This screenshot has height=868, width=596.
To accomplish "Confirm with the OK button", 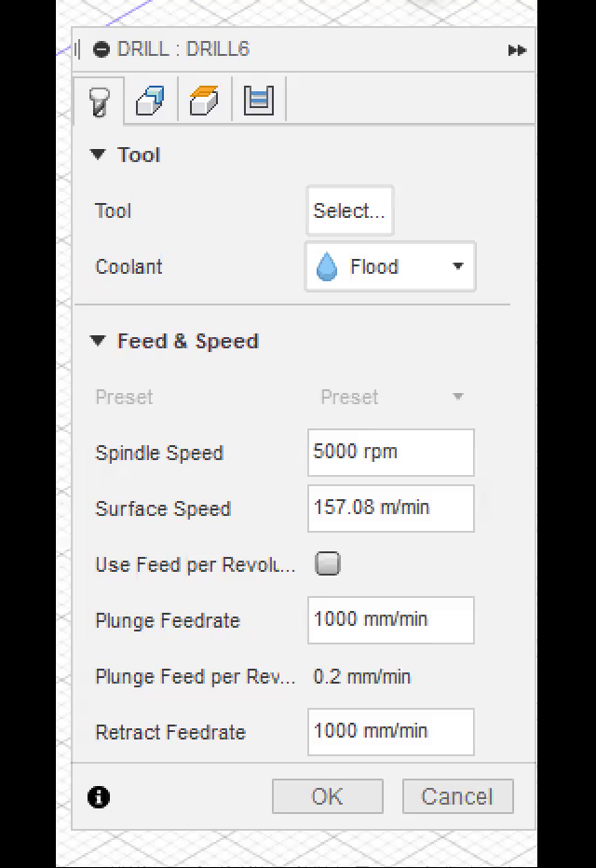I will 327,796.
